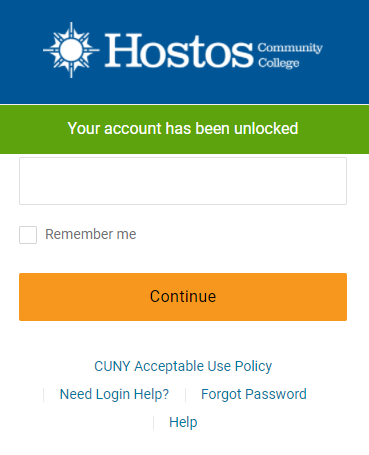Click the green account unlocked banner
Screen dimensions: 369x455
184,129
